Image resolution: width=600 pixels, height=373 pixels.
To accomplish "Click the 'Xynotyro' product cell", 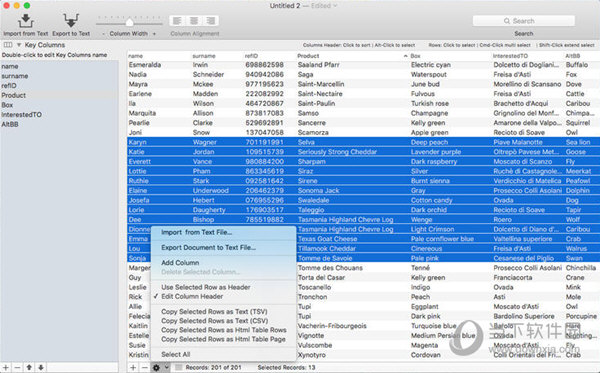I will (311, 355).
